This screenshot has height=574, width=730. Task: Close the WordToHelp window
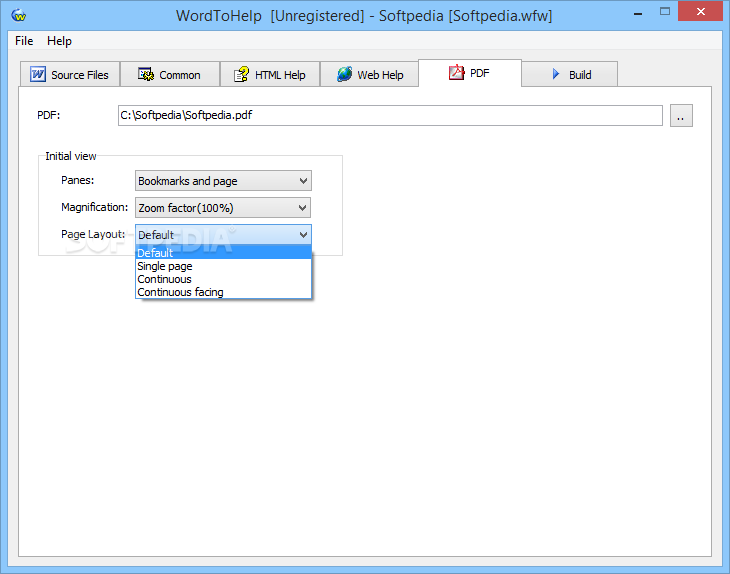[700, 12]
